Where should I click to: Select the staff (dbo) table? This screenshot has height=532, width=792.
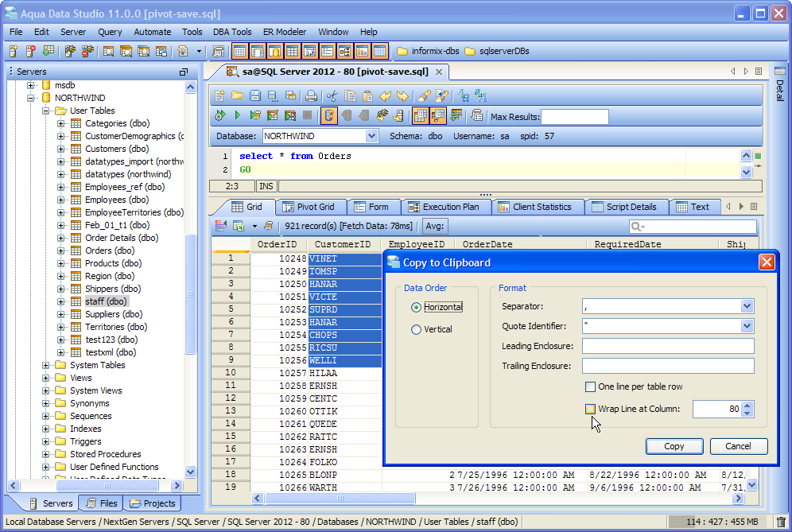pyautogui.click(x=106, y=301)
